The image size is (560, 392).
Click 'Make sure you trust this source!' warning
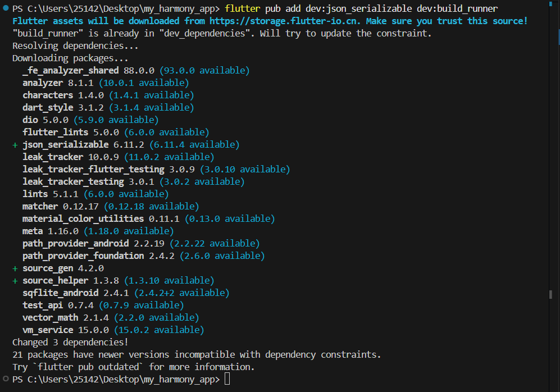pyautogui.click(x=447, y=21)
